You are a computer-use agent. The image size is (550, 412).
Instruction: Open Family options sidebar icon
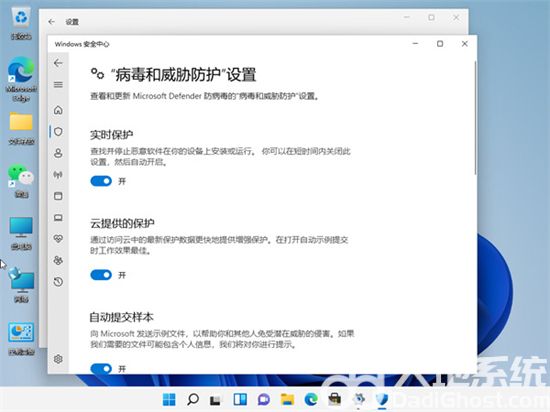(58, 260)
